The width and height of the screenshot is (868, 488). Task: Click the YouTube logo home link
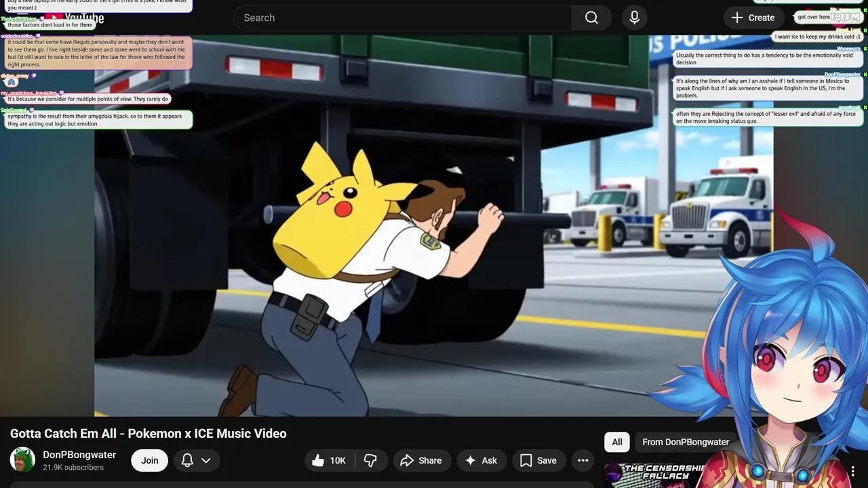click(73, 18)
